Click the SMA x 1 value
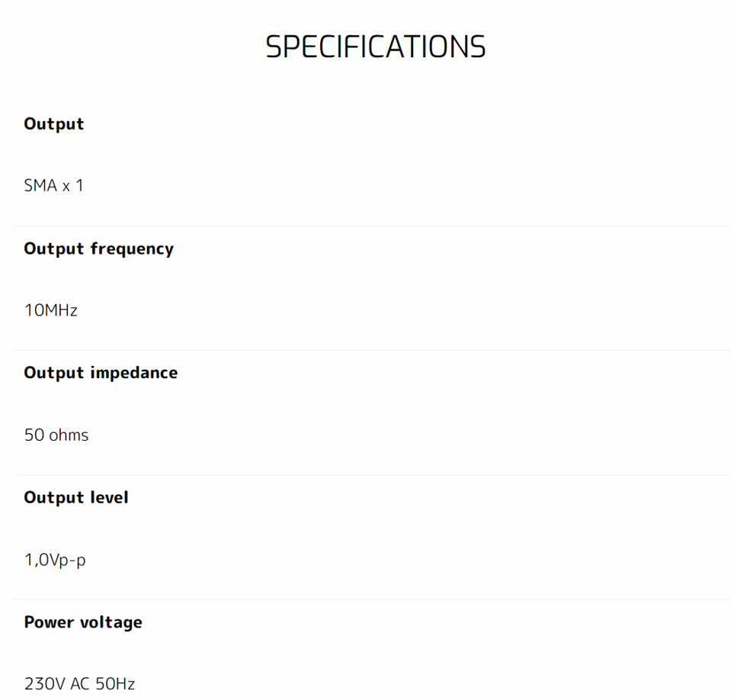Screen dimensions: 731x700 tap(53, 185)
